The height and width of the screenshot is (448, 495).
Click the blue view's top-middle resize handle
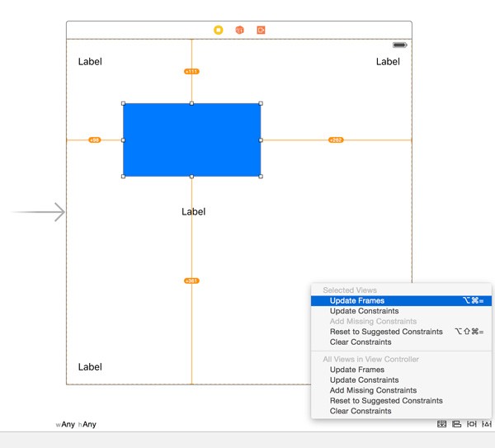(x=191, y=103)
